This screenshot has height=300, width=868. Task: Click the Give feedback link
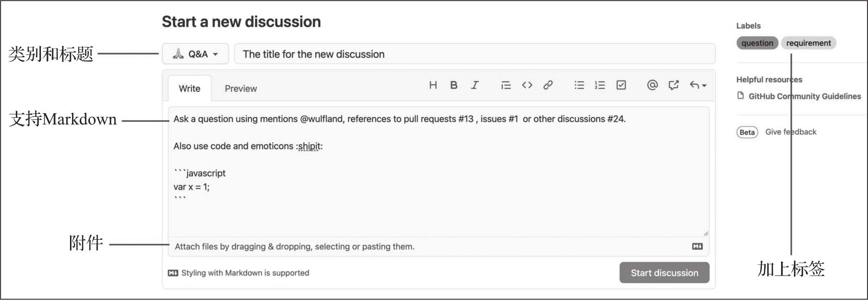[790, 132]
